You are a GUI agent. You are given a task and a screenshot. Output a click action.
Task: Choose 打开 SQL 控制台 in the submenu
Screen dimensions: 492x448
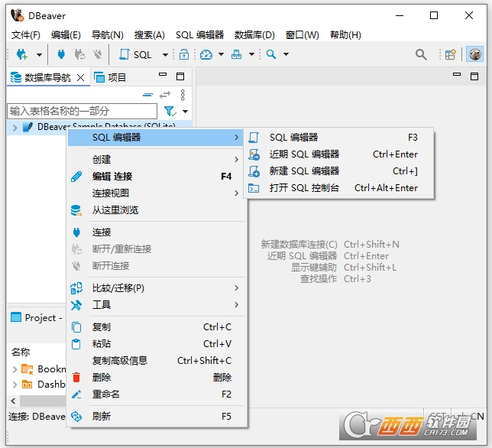(339, 188)
